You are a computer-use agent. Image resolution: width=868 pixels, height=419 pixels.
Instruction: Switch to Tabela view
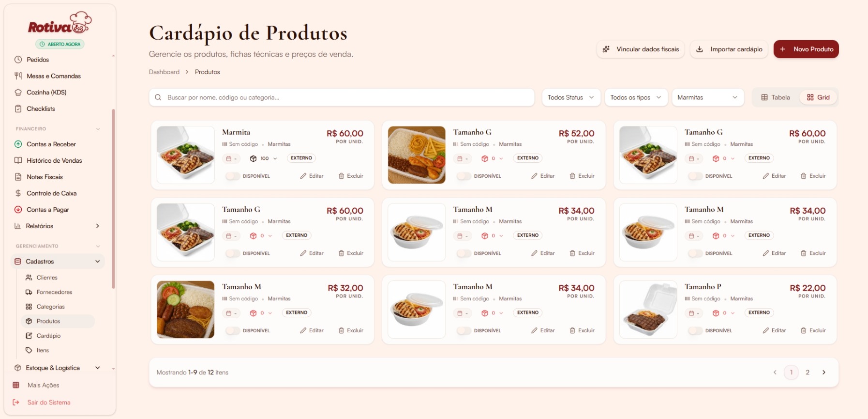click(x=776, y=97)
